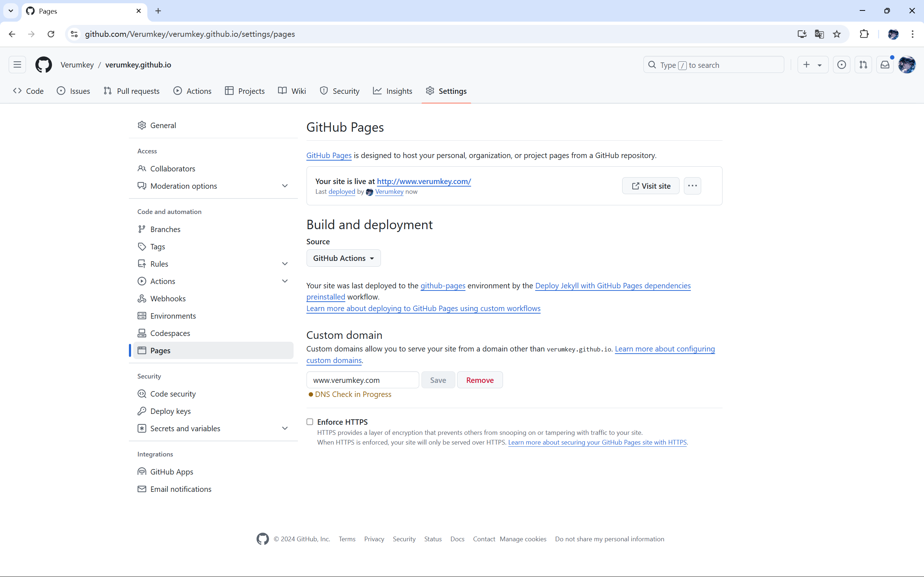The width and height of the screenshot is (924, 577).
Task: Open the deployed link under live site
Action: [x=342, y=192]
